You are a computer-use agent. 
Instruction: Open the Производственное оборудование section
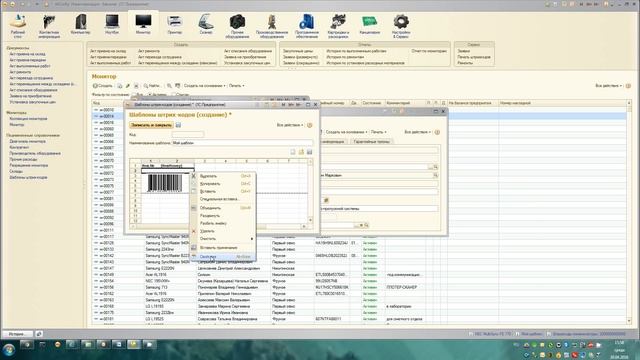click(272, 26)
